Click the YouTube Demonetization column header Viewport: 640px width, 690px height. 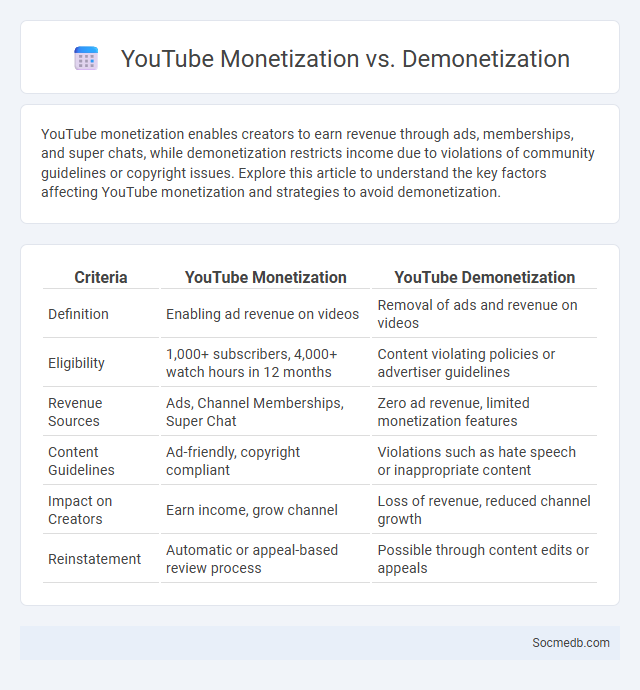tap(485, 277)
